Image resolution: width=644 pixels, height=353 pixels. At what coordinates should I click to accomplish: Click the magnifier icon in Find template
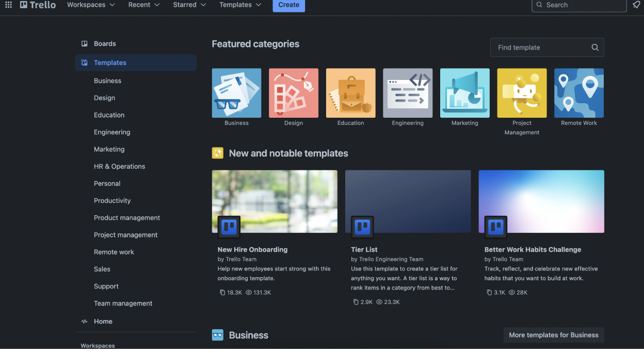tap(595, 47)
